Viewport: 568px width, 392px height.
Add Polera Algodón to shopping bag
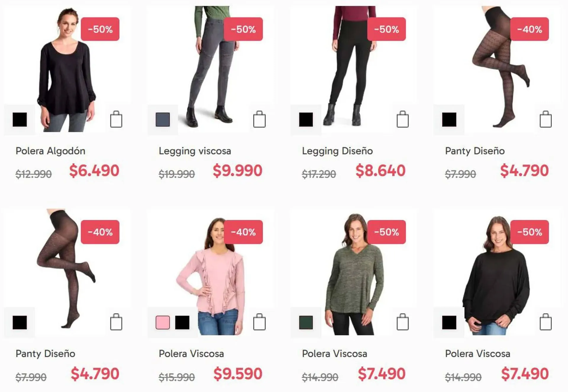tap(116, 119)
